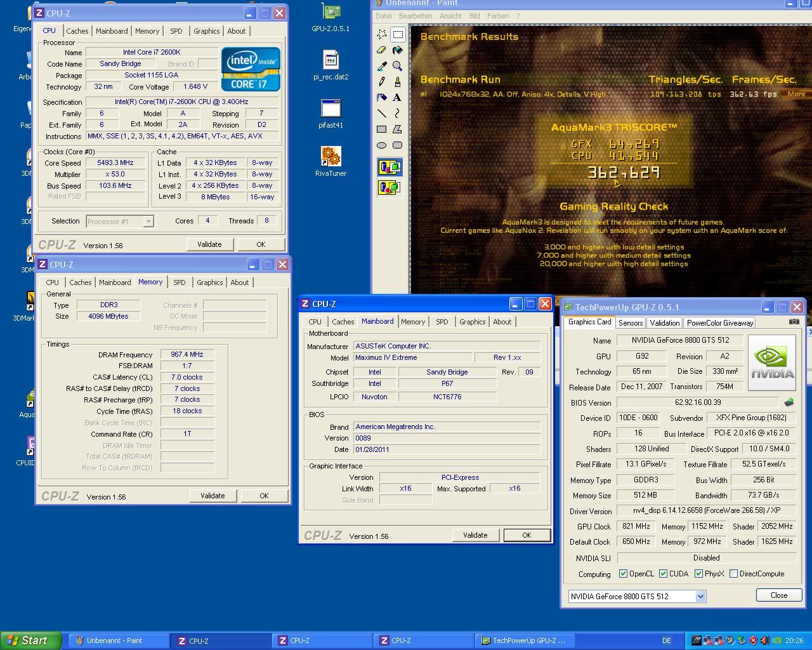Select the Airbrush spray tool
The width and height of the screenshot is (812, 650).
point(382,98)
